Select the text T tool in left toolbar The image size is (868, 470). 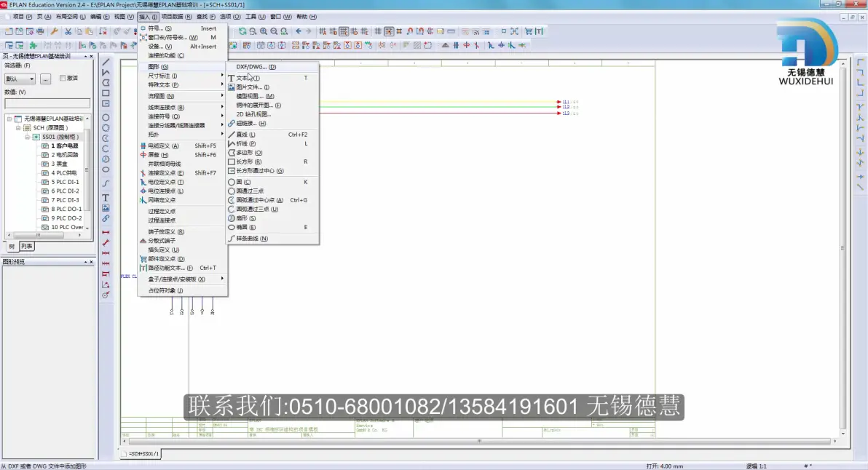point(106,197)
